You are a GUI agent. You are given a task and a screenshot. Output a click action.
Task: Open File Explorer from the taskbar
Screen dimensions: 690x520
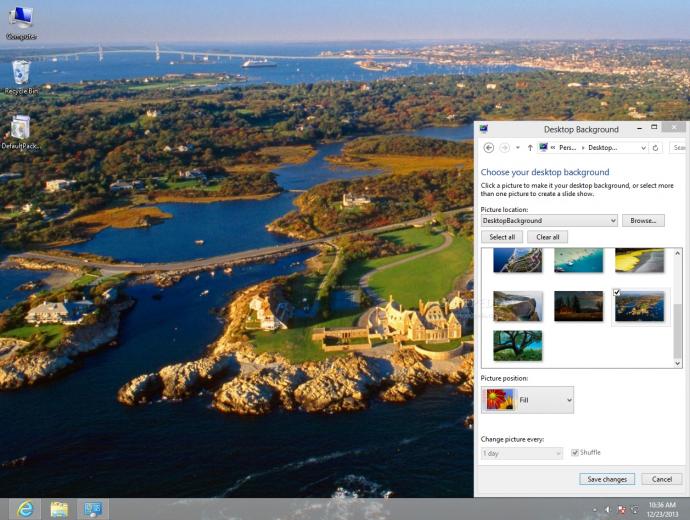pyautogui.click(x=59, y=509)
